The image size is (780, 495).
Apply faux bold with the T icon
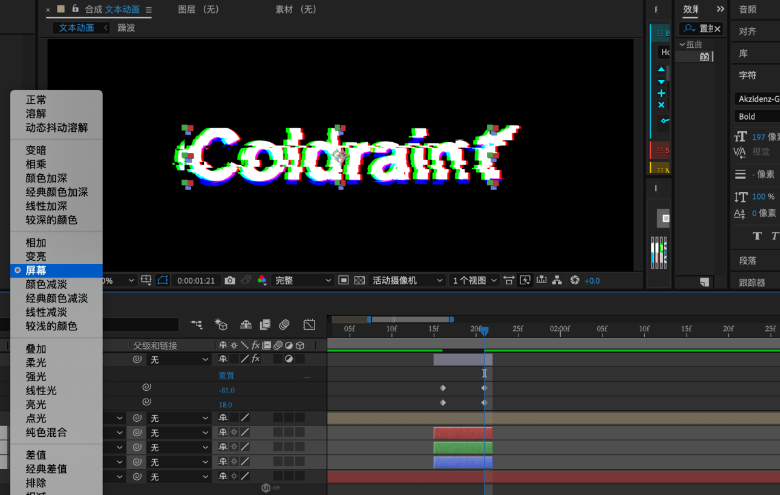757,236
